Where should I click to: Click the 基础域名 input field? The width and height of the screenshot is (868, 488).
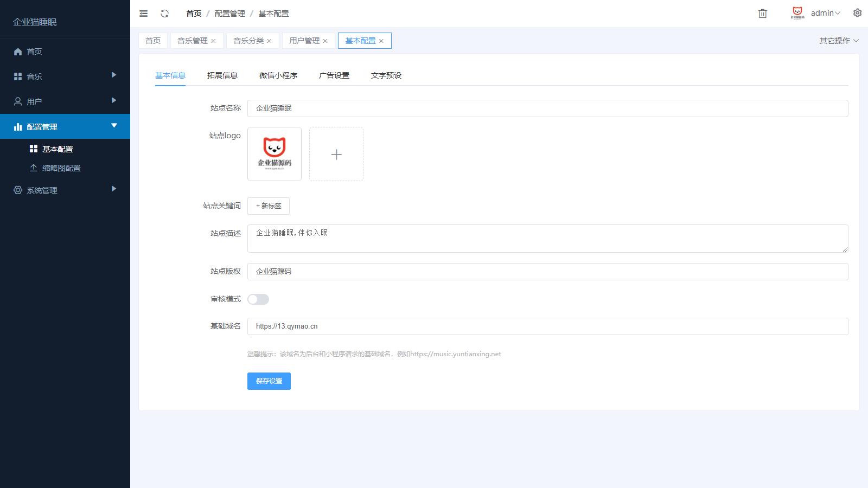tap(547, 326)
